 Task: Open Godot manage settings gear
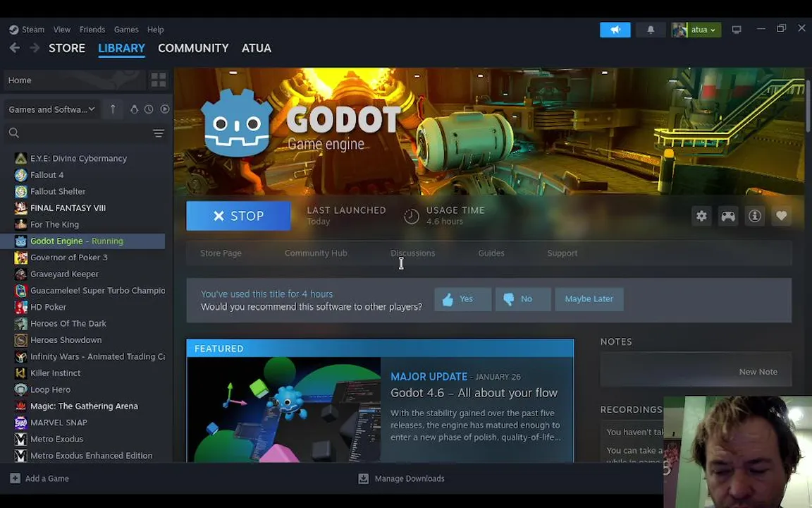pos(701,216)
